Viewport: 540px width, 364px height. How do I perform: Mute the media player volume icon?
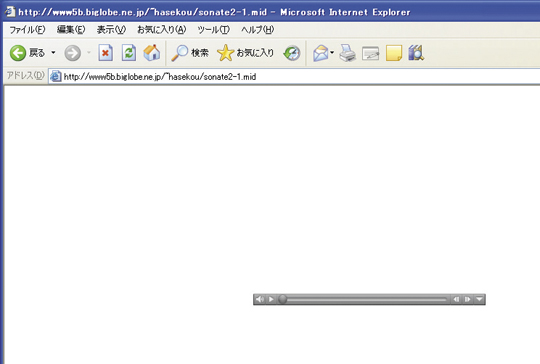tap(260, 299)
